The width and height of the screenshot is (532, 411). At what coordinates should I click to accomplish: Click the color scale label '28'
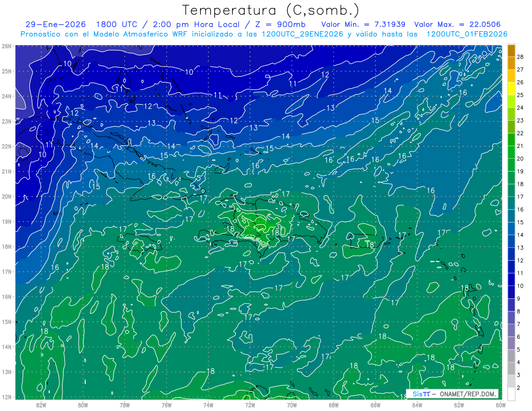[520, 57]
